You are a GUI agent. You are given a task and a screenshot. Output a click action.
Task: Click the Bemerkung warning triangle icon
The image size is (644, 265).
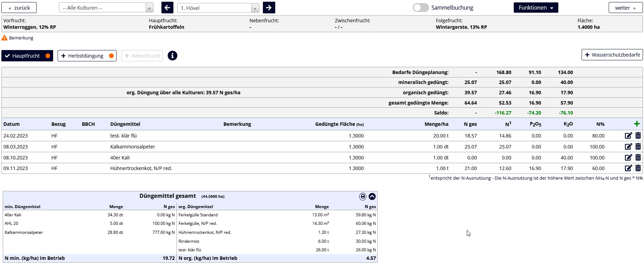4,38
